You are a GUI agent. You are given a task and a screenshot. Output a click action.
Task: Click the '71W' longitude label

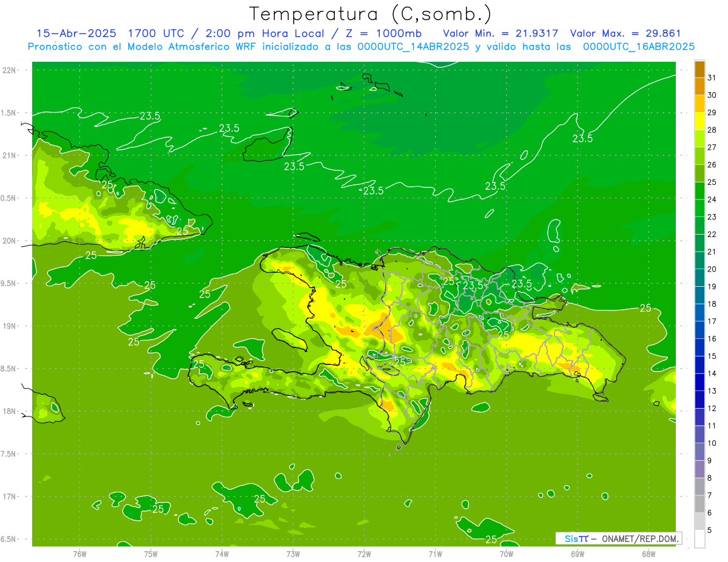tap(435, 554)
